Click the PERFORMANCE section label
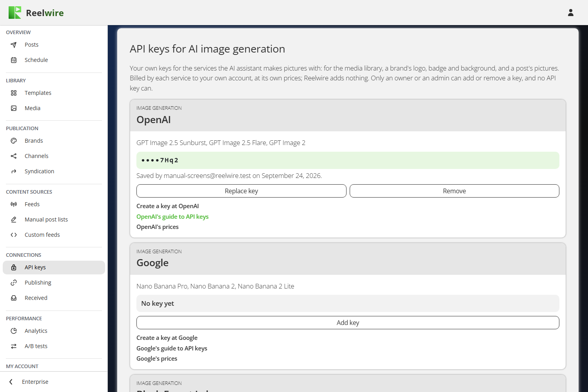The width and height of the screenshot is (588, 392). pyautogui.click(x=24, y=319)
